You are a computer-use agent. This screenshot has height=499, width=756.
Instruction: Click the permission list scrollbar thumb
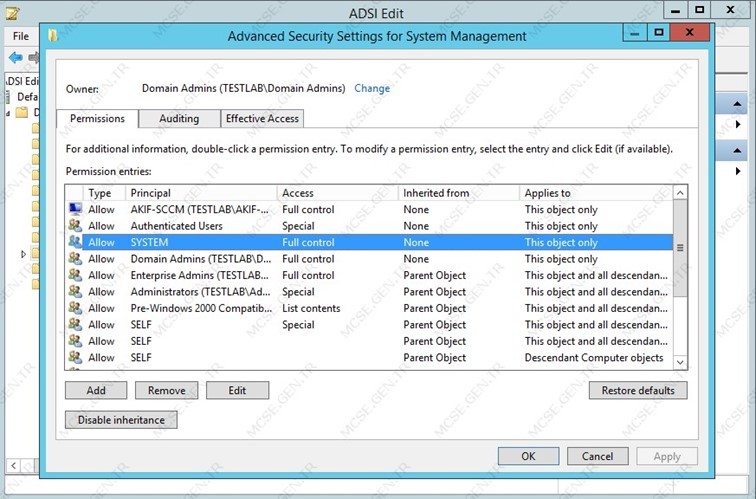680,248
